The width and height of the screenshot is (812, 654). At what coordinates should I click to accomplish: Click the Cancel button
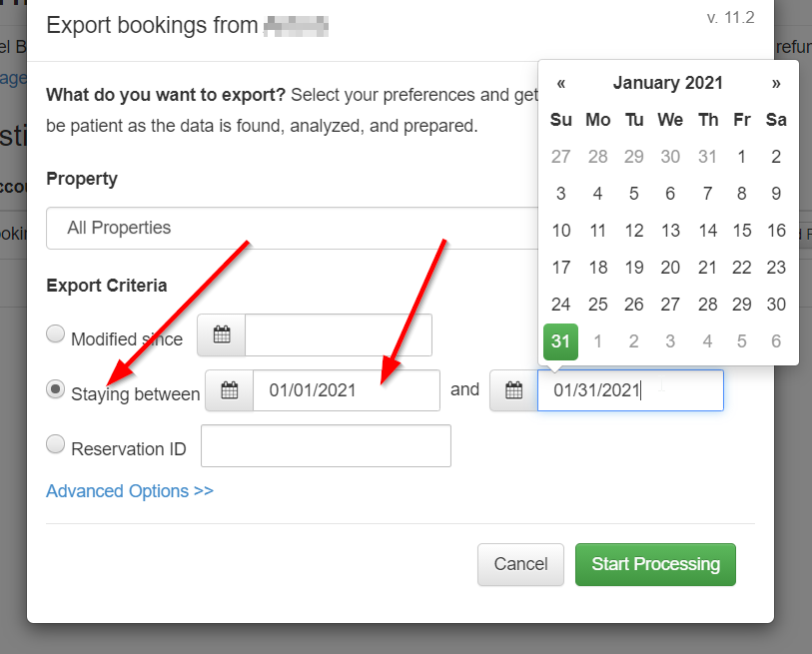tap(520, 564)
